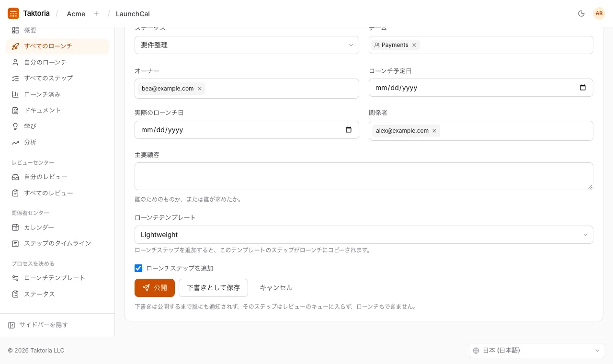Open the LaunchCal breadcrumb link
This screenshot has width=613, height=364.
click(133, 14)
